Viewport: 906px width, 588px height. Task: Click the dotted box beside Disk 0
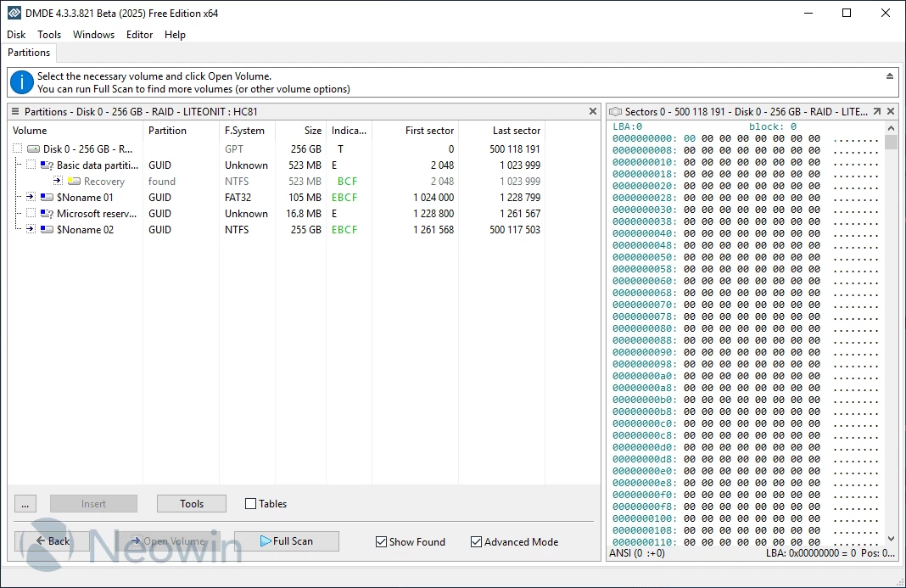[17, 148]
